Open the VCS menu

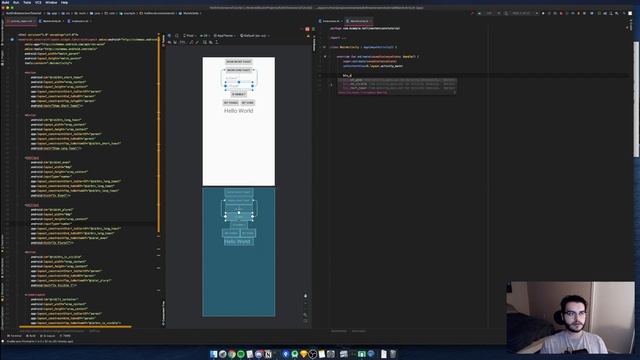38,2
